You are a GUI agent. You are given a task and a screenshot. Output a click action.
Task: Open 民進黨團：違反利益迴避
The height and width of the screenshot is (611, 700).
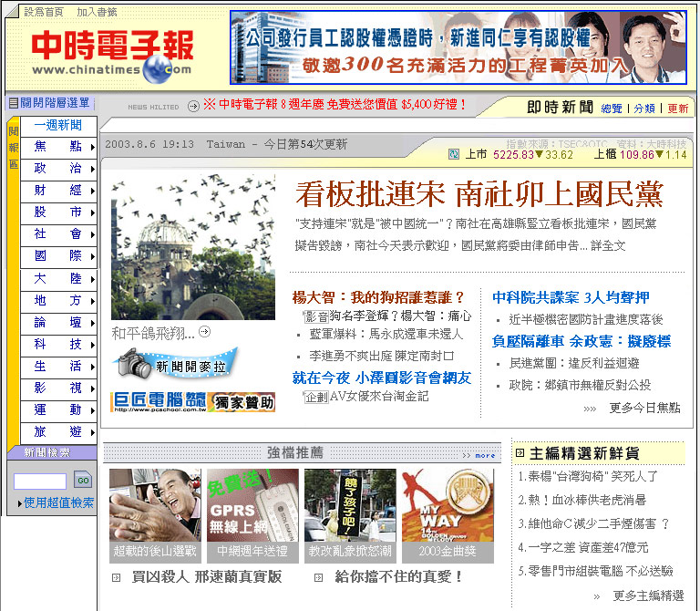(574, 363)
